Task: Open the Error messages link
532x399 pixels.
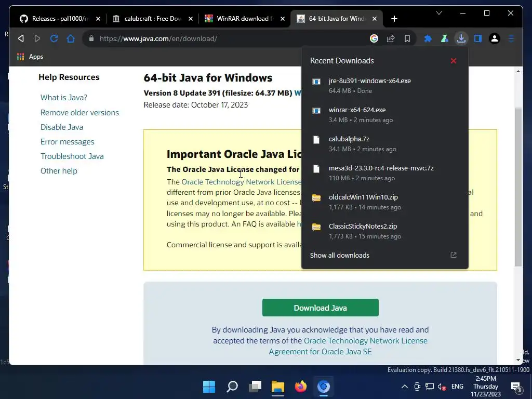Action: click(x=67, y=142)
